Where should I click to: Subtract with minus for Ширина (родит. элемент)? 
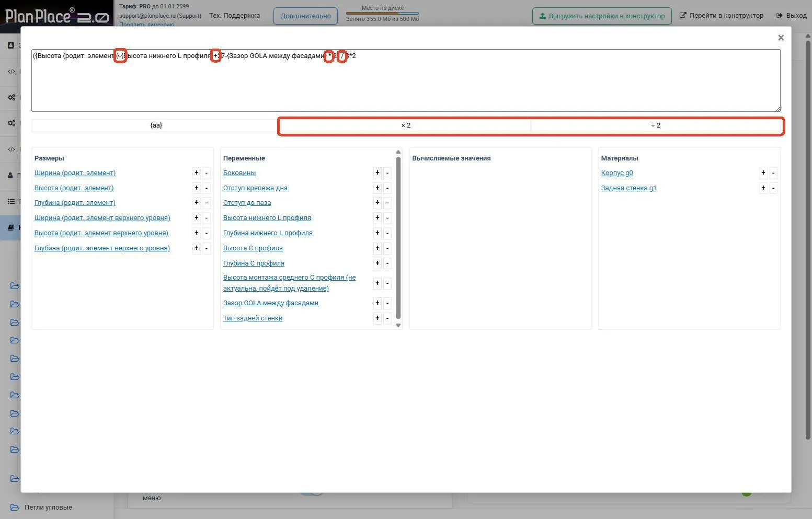point(207,173)
